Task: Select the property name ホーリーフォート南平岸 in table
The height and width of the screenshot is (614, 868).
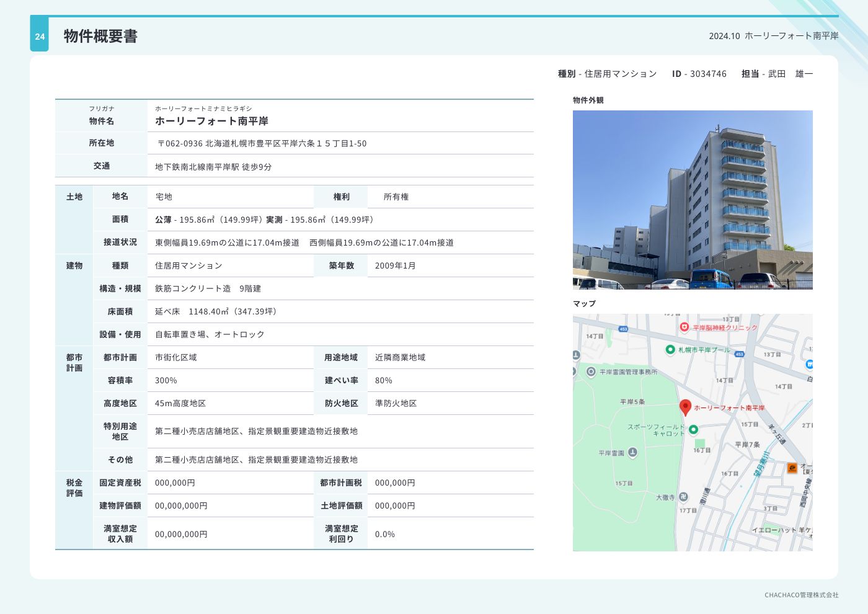Action: [211, 121]
